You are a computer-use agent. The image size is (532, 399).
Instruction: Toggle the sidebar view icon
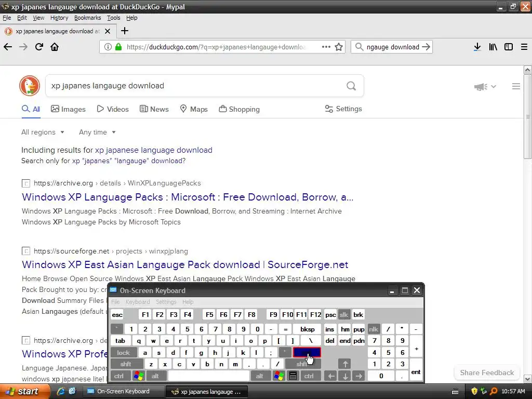pyautogui.click(x=509, y=47)
